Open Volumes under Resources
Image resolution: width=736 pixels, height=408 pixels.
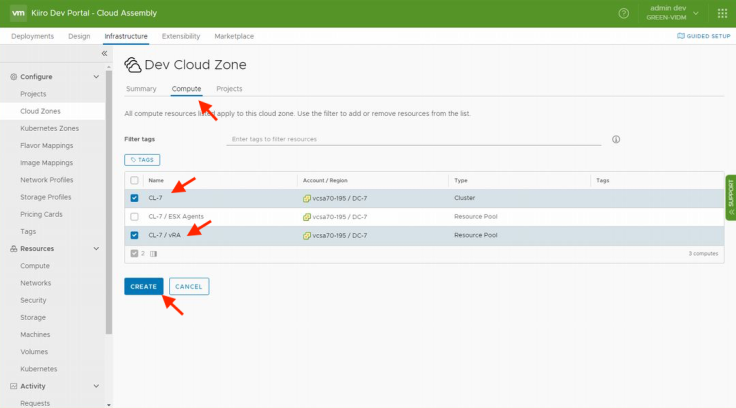(x=34, y=352)
